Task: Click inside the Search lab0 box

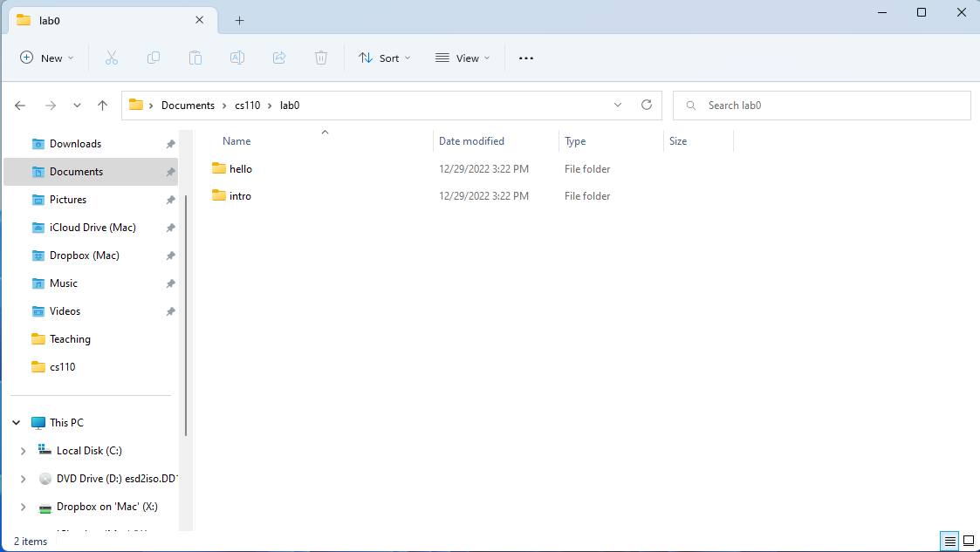Action: (x=820, y=105)
